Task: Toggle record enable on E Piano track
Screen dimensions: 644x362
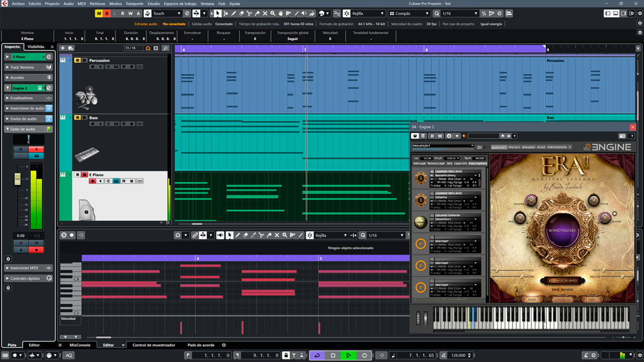Action: click(92, 181)
